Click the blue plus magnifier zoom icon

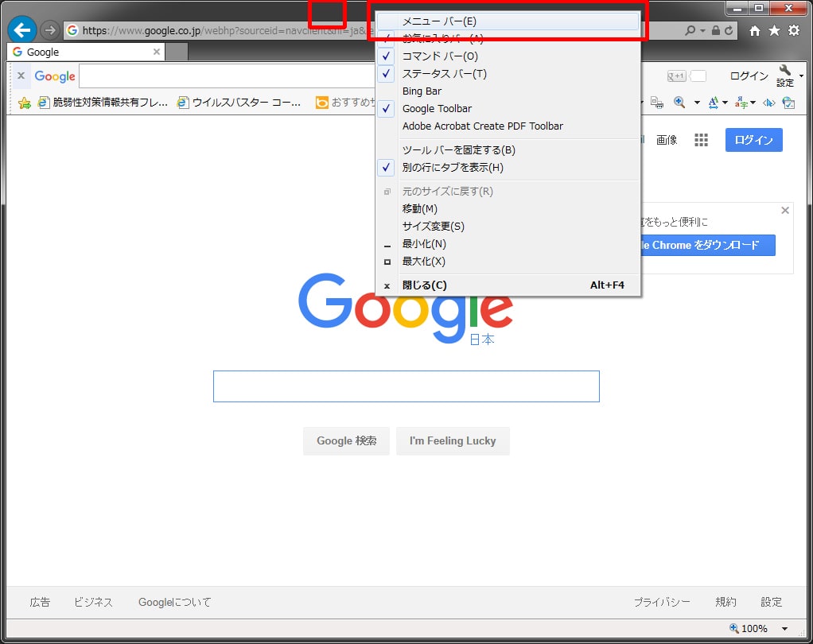coord(679,103)
